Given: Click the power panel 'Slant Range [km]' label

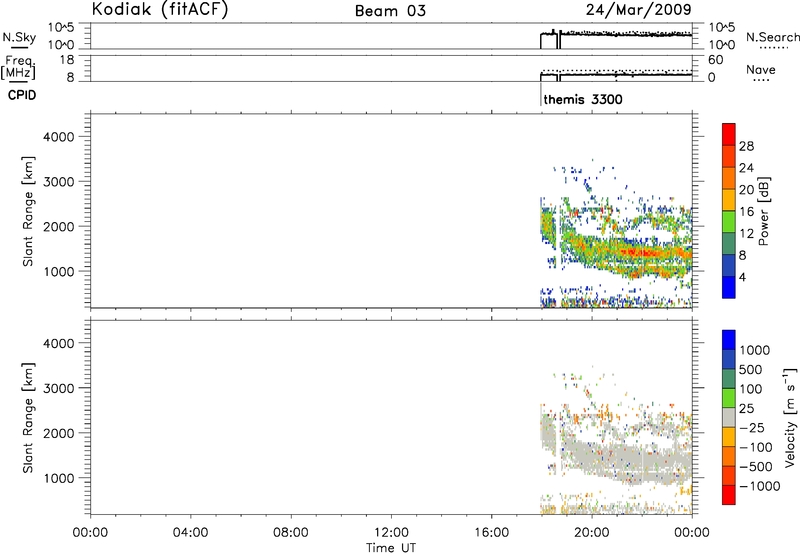Looking at the screenshot, I should tap(28, 211).
